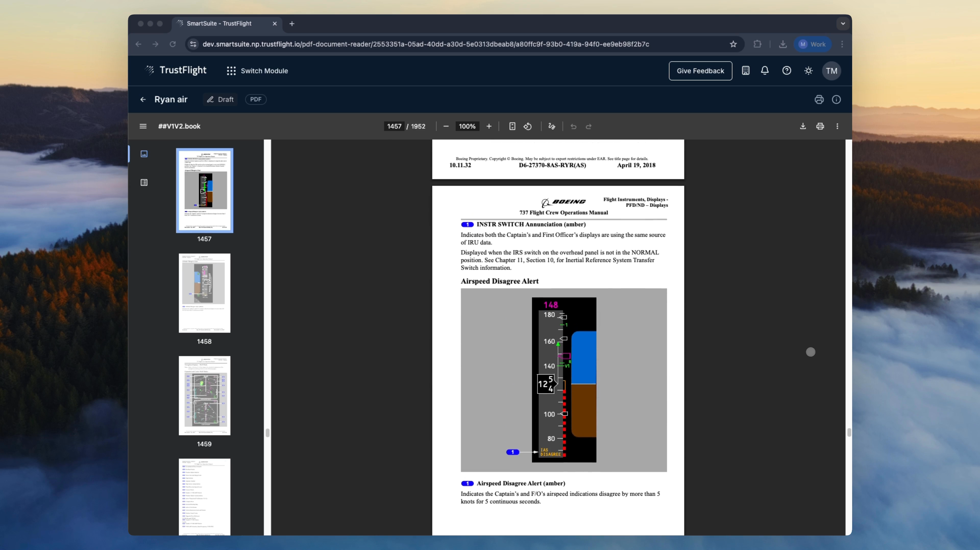Click the rotate counterclockwise icon
This screenshot has height=550, width=980.
(x=528, y=126)
